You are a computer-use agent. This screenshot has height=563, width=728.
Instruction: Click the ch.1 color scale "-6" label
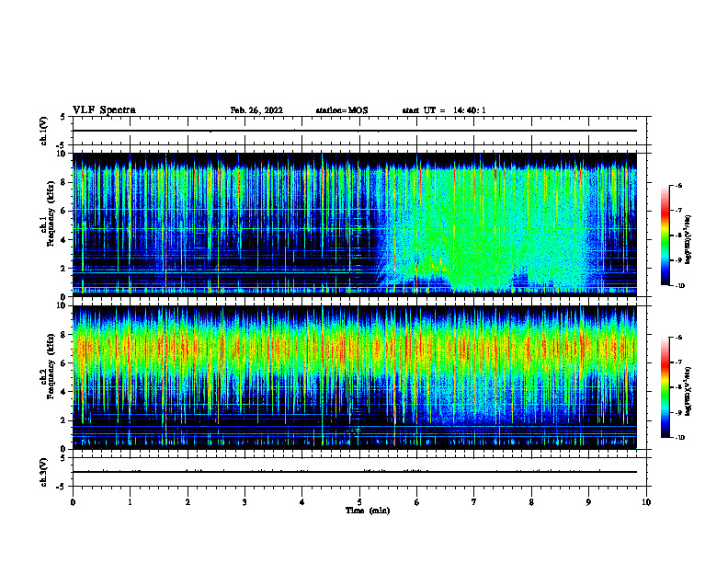pos(678,185)
